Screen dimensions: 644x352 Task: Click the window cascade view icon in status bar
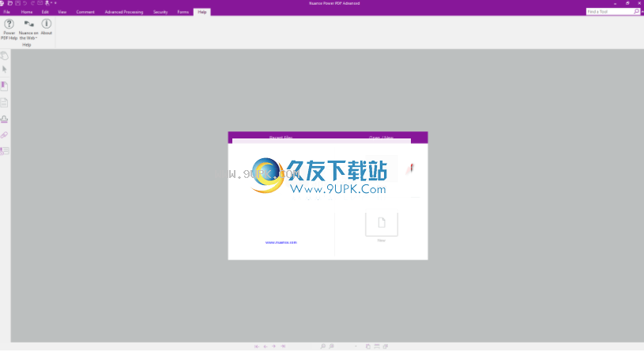click(386, 346)
